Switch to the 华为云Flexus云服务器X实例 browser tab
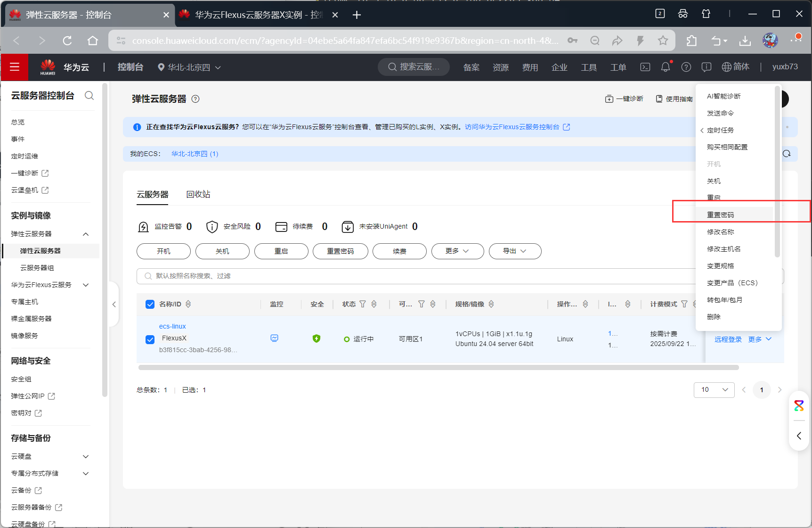The height and width of the screenshot is (528, 812). pyautogui.click(x=259, y=15)
